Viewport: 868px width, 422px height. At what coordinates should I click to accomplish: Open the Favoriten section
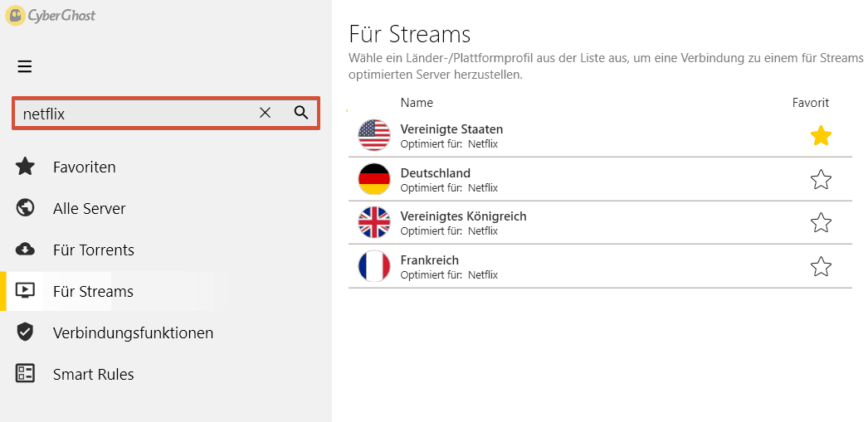pyautogui.click(x=84, y=167)
